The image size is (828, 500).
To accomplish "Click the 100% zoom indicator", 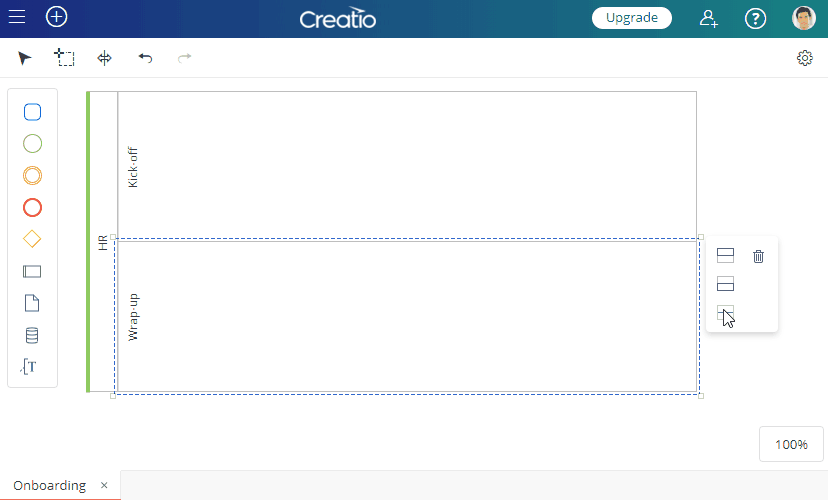I will pos(791,445).
